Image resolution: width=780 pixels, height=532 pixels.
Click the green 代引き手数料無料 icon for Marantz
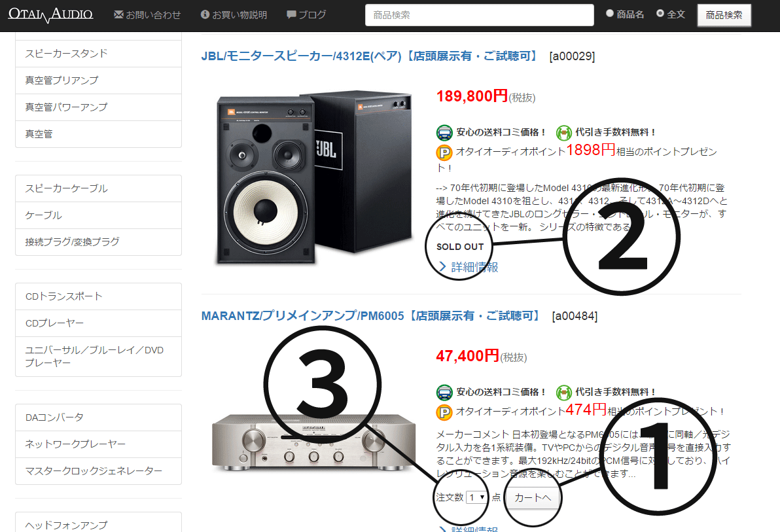[563, 392]
